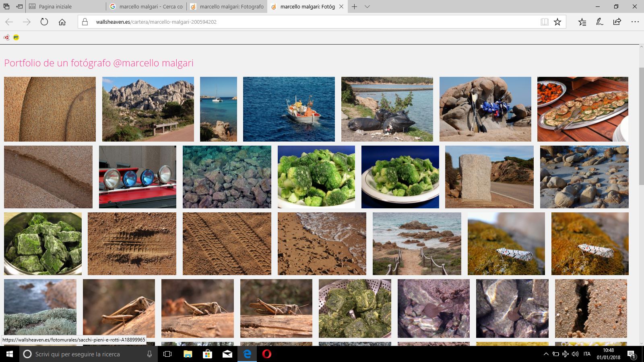Open diving gear on rocks photo
This screenshot has width=644, height=362.
(x=485, y=109)
